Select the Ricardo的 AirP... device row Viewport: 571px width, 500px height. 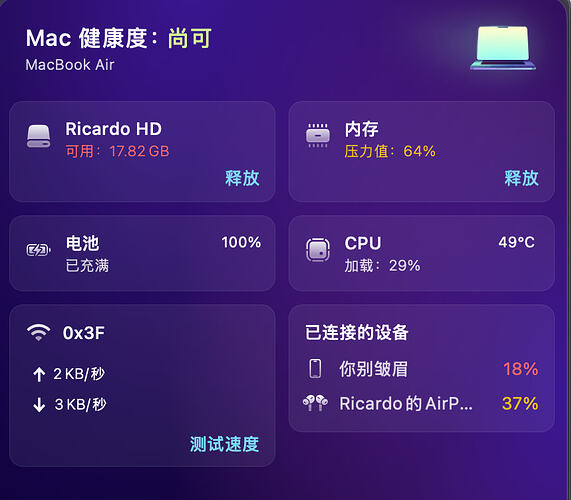(x=422, y=403)
